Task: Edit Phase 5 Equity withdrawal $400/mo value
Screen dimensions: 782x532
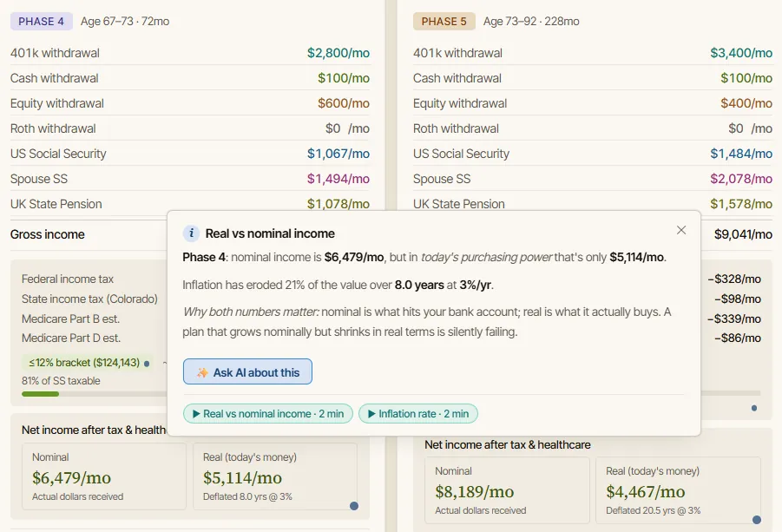Action: [x=746, y=103]
